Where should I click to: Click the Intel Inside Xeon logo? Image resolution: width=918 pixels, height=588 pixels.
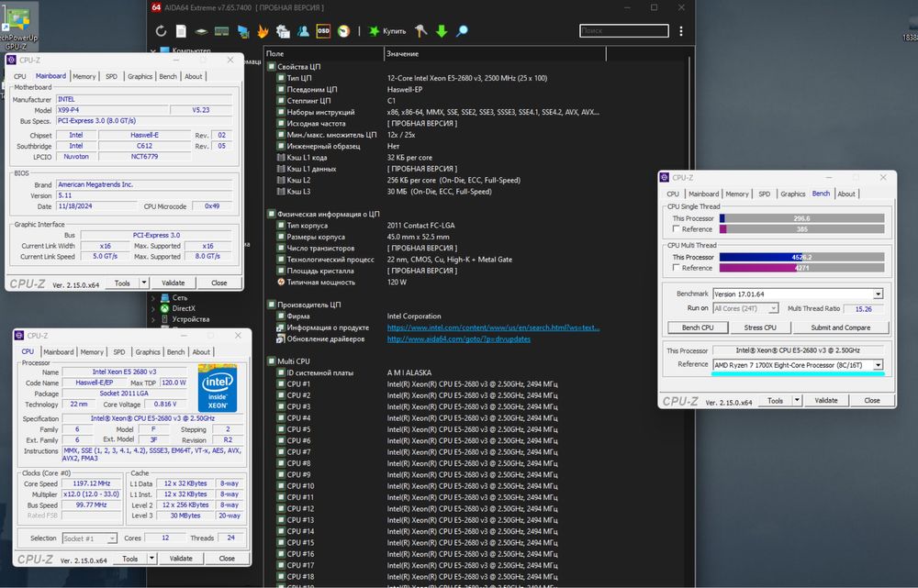(218, 389)
